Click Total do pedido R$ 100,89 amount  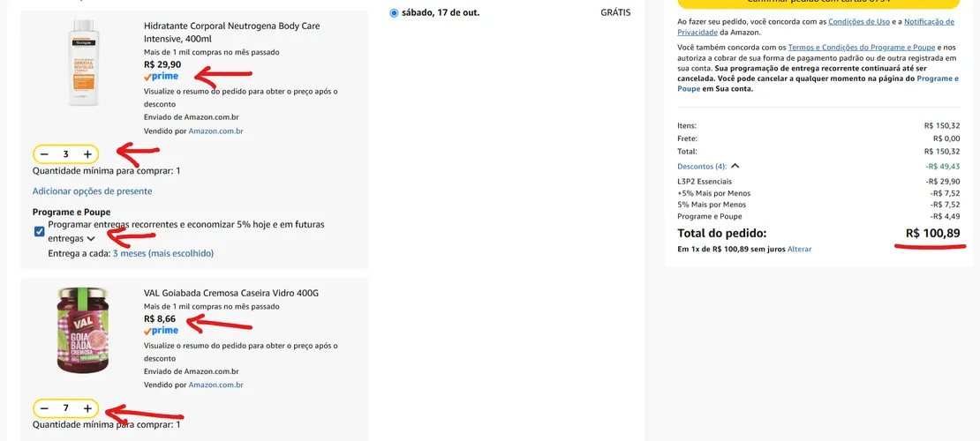coord(932,234)
